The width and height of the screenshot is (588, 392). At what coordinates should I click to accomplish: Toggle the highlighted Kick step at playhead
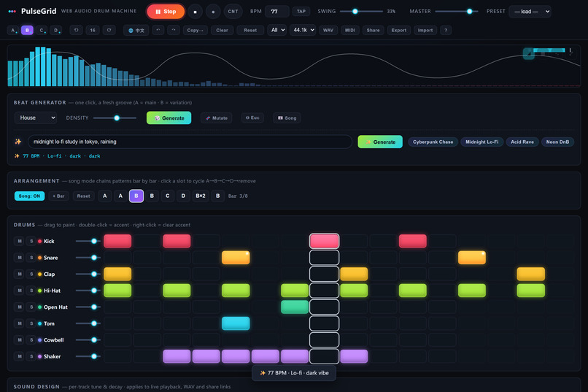(325, 241)
